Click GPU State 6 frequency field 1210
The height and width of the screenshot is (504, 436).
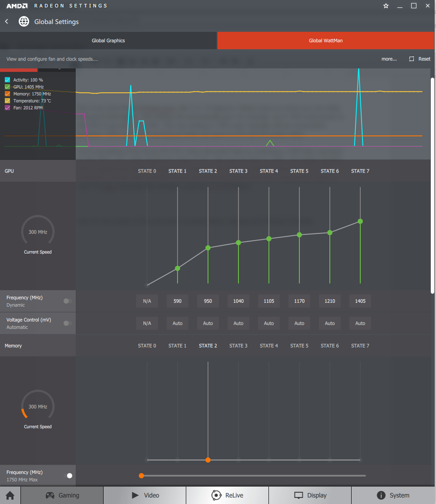(330, 301)
